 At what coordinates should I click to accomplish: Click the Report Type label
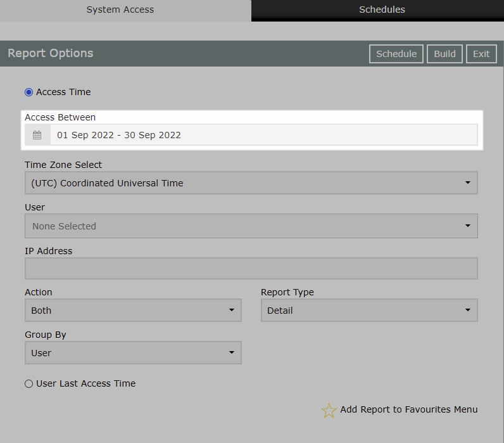tap(287, 292)
